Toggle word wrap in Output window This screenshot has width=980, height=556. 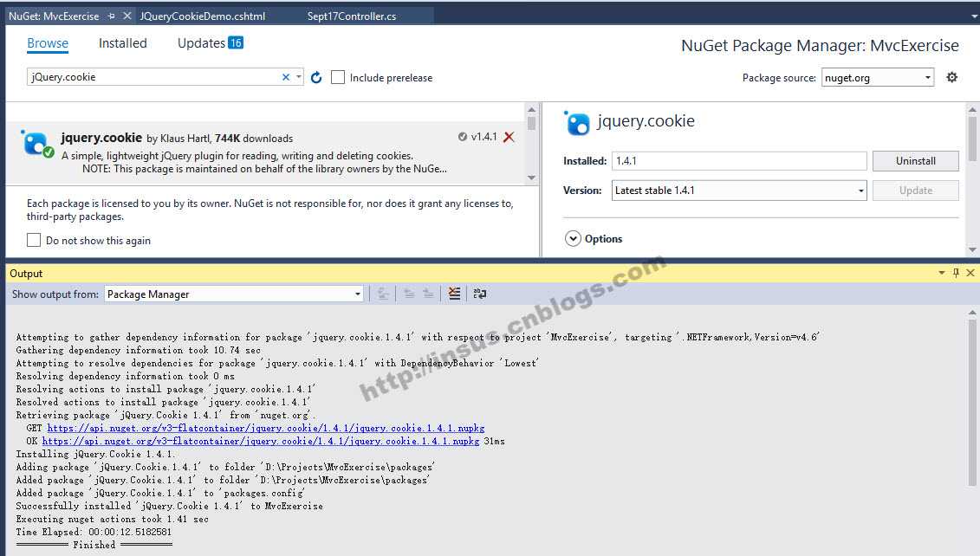pos(480,294)
